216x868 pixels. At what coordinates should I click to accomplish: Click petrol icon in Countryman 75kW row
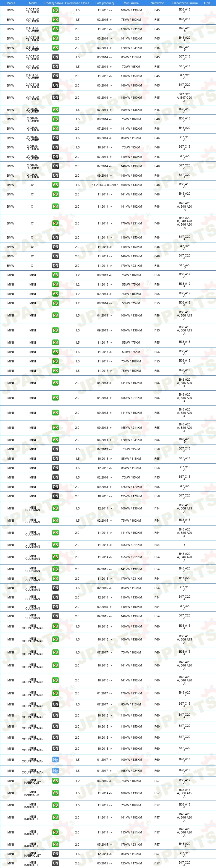(x=56, y=652)
